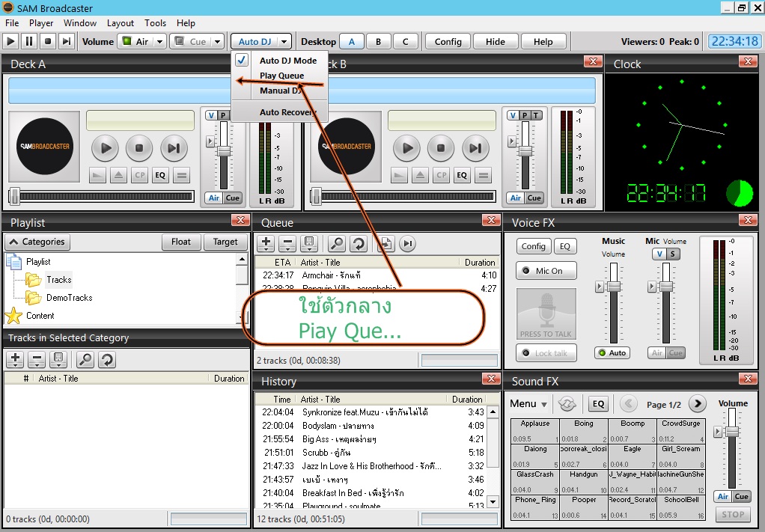Start playback on Deck B
This screenshot has width=765, height=532.
point(407,147)
